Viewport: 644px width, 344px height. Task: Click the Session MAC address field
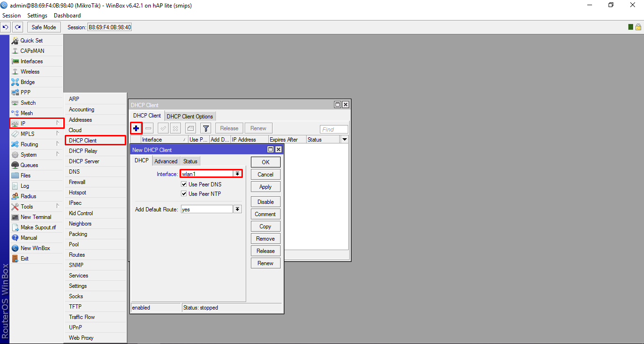[110, 27]
